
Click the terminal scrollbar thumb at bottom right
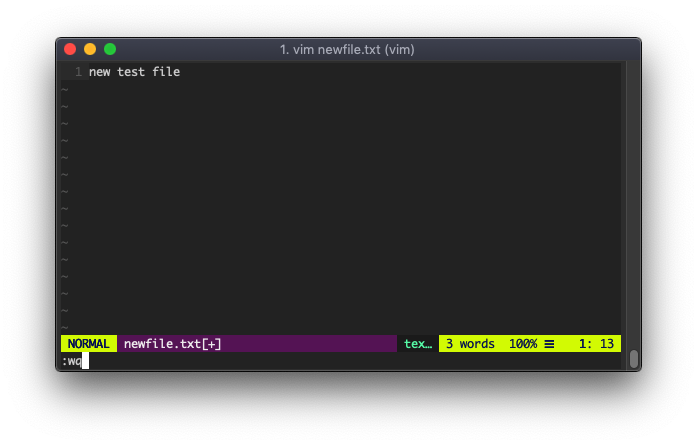(x=634, y=359)
